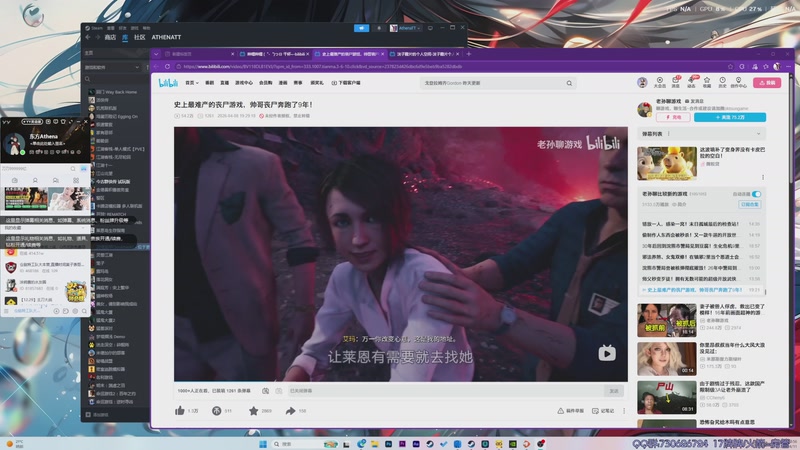Viewport: 800px width, 450px height.
Task: Click the 订阅合集 subscribe collection button
Action: click(x=749, y=204)
